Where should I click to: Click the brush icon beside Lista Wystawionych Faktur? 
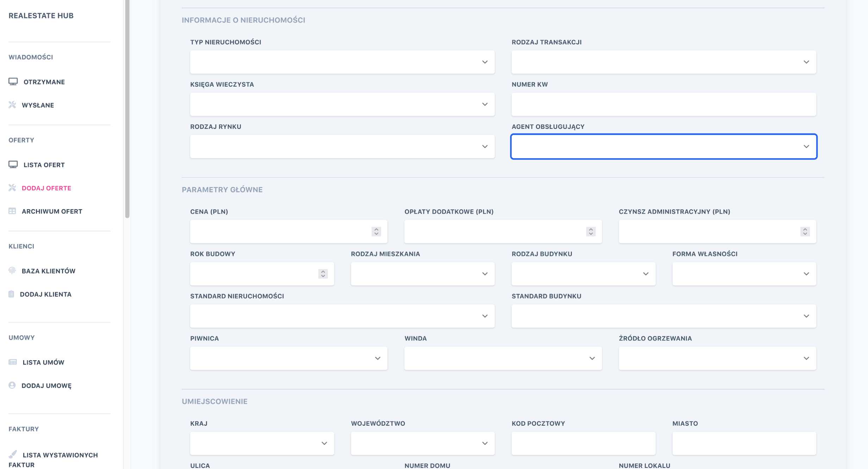pyautogui.click(x=13, y=454)
